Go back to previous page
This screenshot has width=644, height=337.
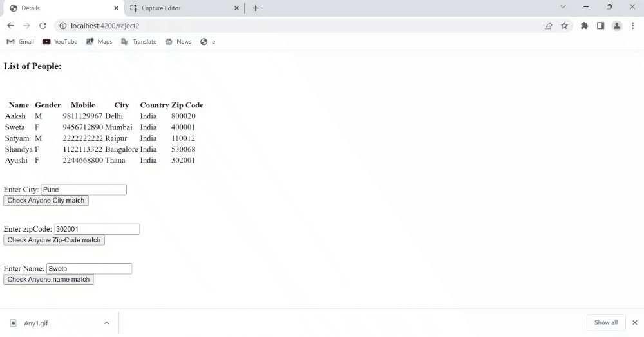[x=11, y=26]
